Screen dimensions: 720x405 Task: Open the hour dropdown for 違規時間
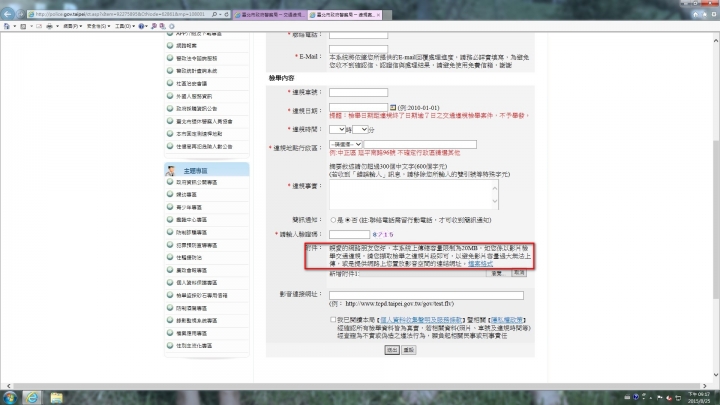(x=337, y=129)
